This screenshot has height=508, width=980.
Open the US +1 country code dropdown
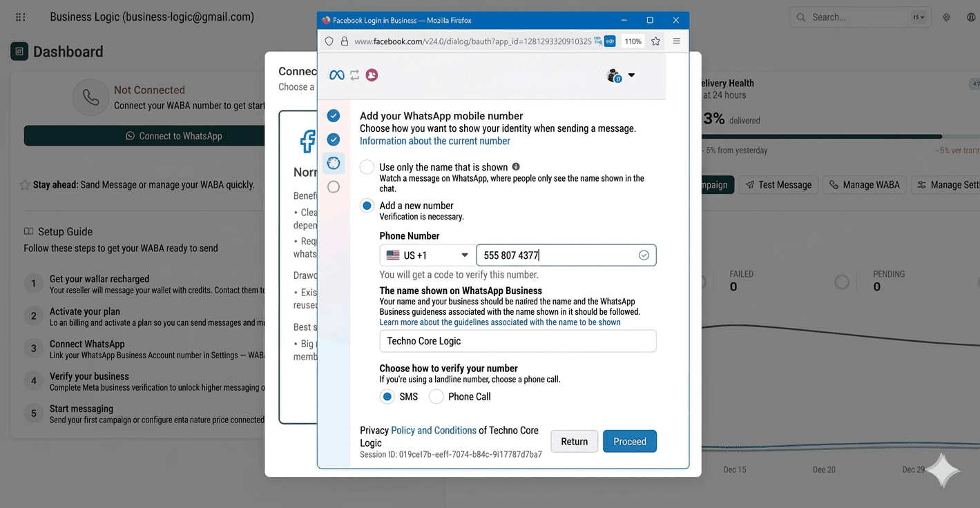[x=426, y=255]
